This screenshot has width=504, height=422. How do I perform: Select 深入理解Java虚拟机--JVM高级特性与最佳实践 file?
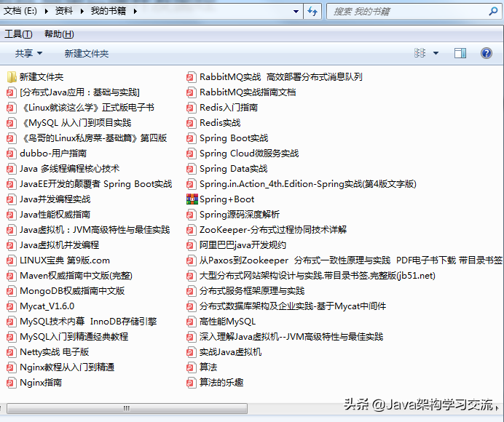(291, 337)
